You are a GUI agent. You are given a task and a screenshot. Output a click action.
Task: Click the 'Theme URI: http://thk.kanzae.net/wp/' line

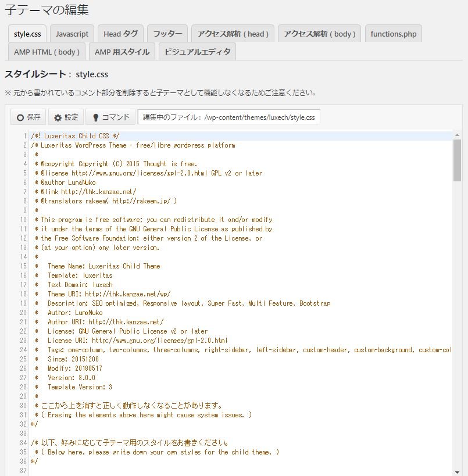click(x=102, y=294)
